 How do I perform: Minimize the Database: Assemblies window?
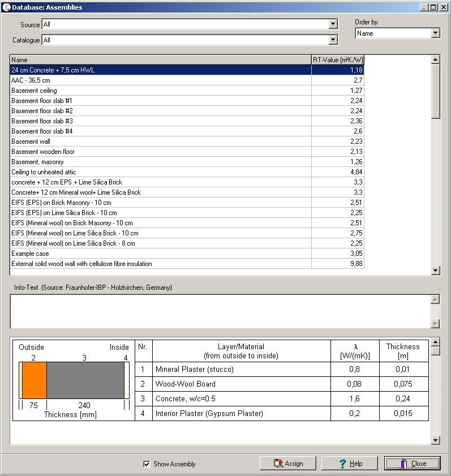424,7
